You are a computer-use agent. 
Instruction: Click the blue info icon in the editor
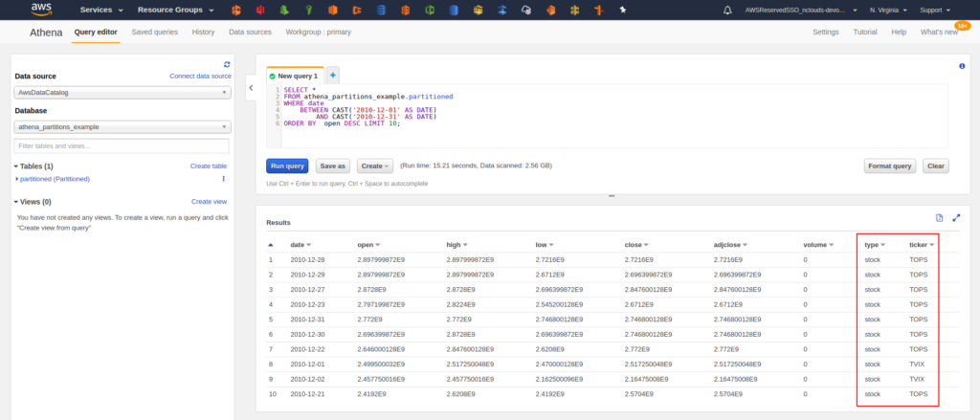[x=961, y=66]
